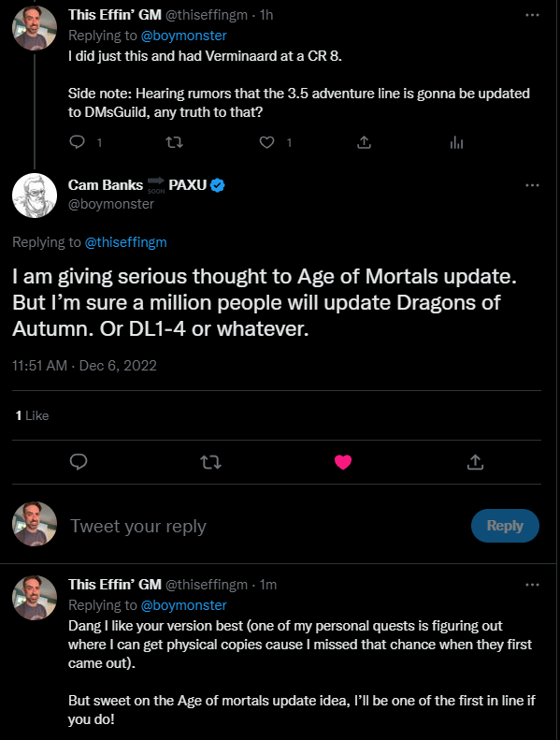The width and height of the screenshot is (560, 740).
Task: Open 11:51 AM Dec 6, 2022 timestamp
Action: coord(84,365)
